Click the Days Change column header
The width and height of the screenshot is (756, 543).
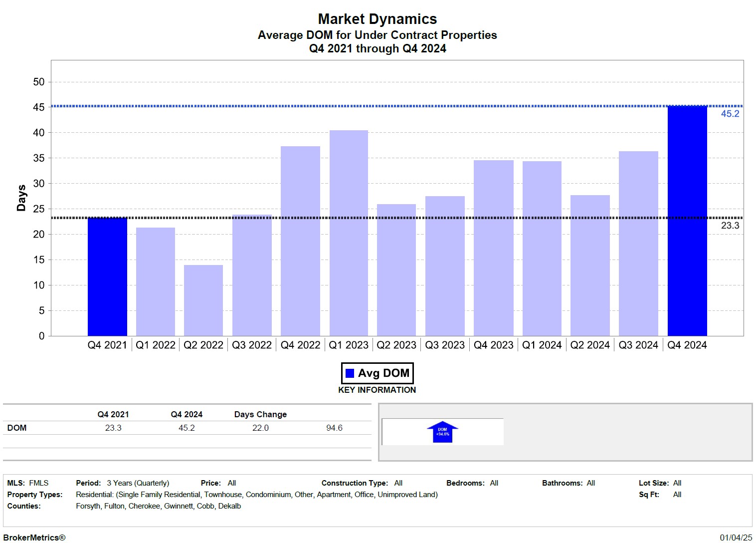click(x=260, y=414)
